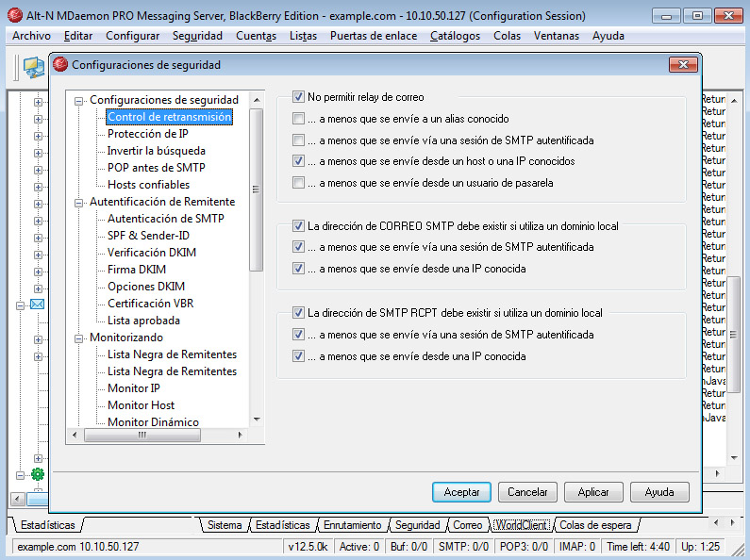750x560 pixels.
Task: Collapse 'Configuraciones de seguridad' tree node
Action: [x=78, y=101]
